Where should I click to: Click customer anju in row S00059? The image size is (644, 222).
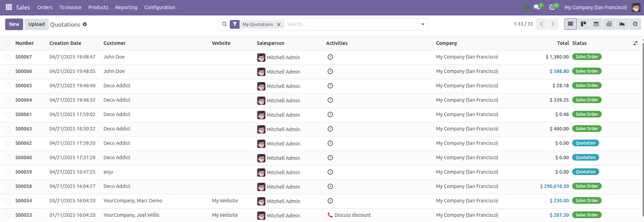(108, 172)
